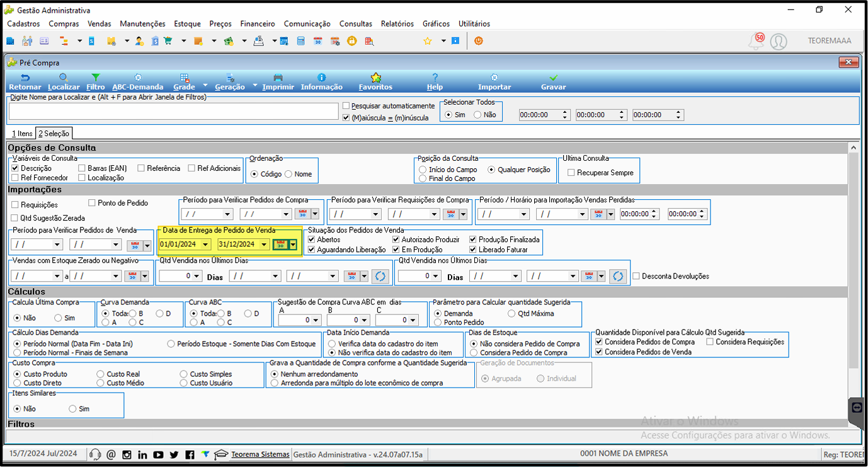The height and width of the screenshot is (467, 868).
Task: Expand the main toolbar favorites star dropdown
Action: [x=443, y=41]
